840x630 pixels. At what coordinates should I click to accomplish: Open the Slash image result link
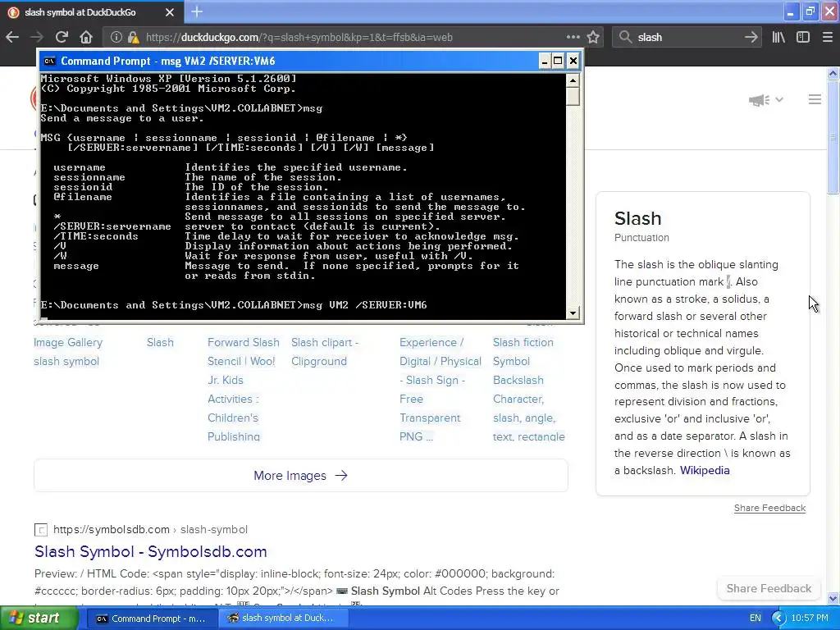point(160,342)
